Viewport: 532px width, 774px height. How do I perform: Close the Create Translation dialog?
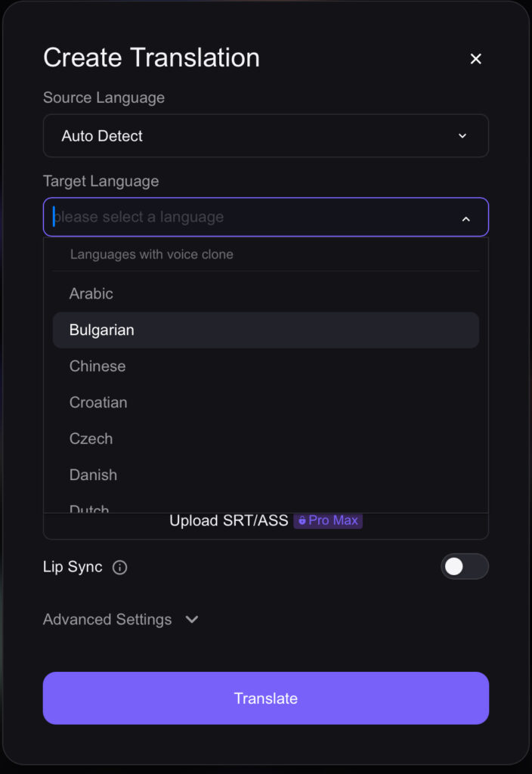coord(475,59)
